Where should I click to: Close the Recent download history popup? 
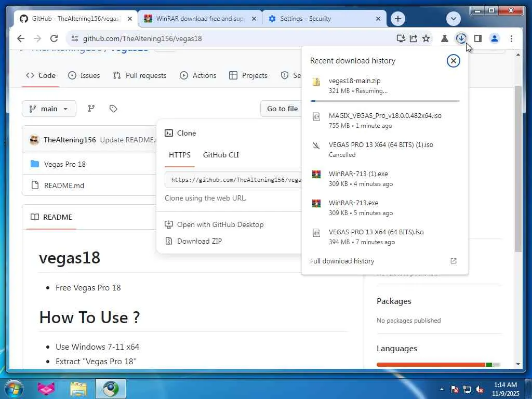[453, 61]
